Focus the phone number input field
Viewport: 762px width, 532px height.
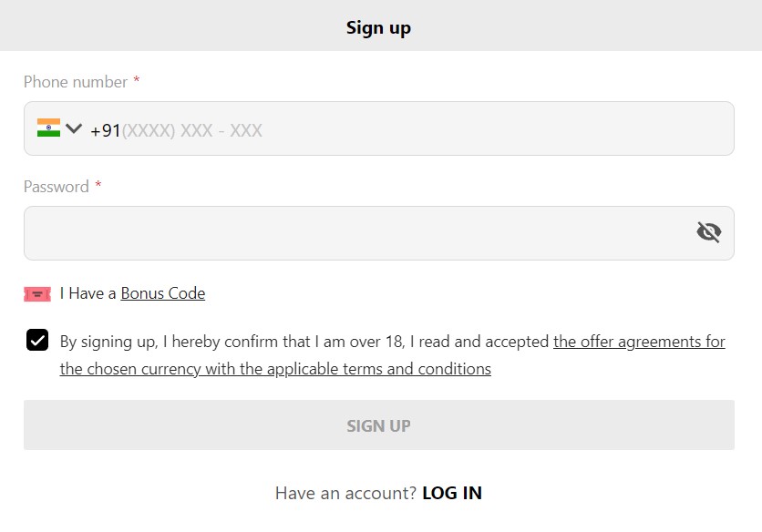378,128
